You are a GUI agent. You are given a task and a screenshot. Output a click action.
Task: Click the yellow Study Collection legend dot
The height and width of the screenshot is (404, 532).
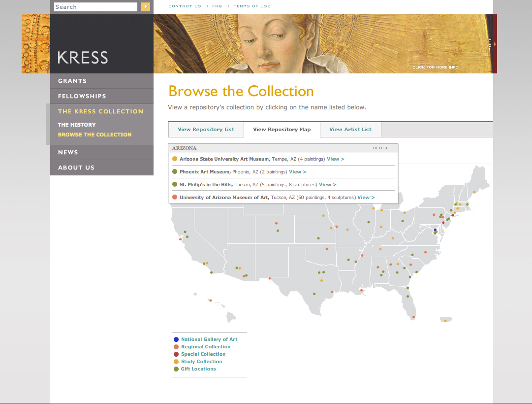click(176, 362)
